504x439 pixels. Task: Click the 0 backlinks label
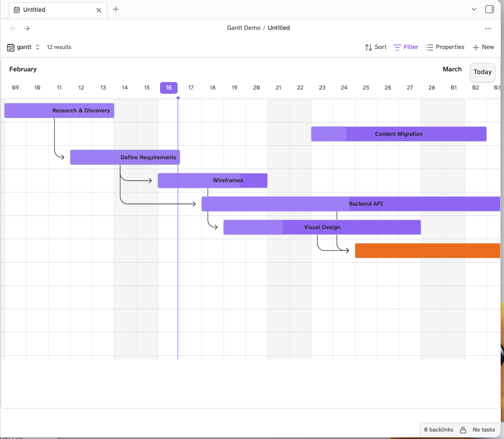438,429
